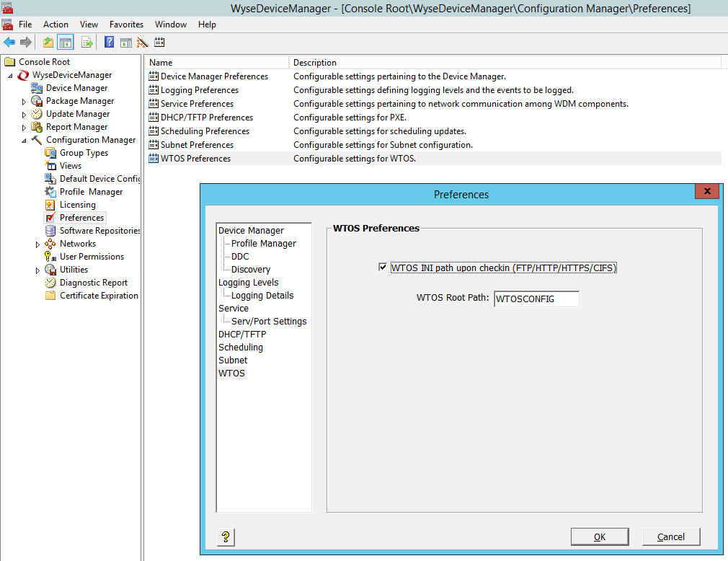The image size is (728, 561).
Task: Click the Show/Hide Action Pane icon
Action: [x=126, y=43]
